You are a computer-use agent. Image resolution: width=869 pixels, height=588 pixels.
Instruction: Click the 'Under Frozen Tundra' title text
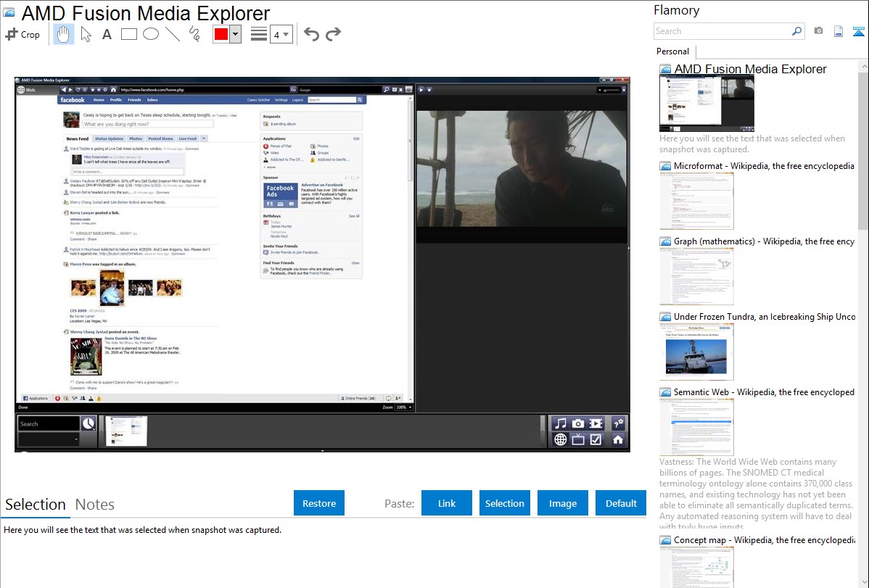tap(765, 317)
